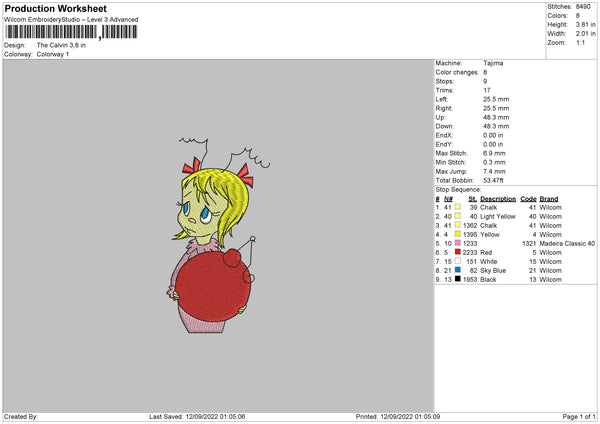
Task: Click the stitch count 2233 in Red row
Action: tap(470, 253)
